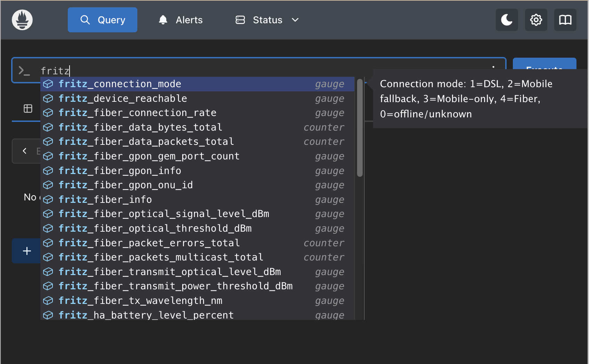Open the Query page
589x364 pixels.
[103, 20]
